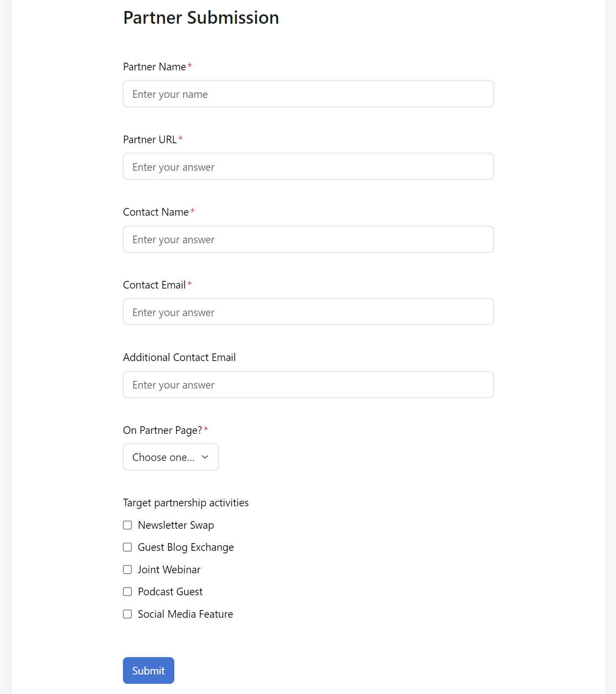
Task: Toggle the Social Media Feature checkbox
Action: click(128, 614)
